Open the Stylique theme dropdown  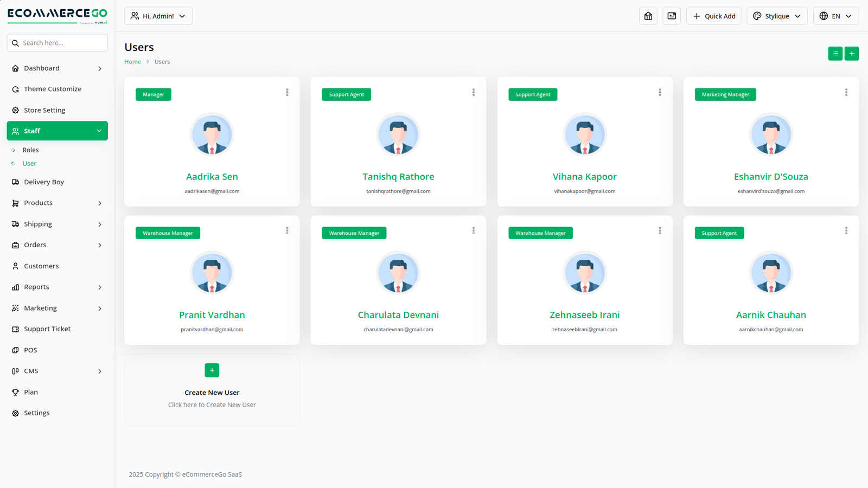click(x=776, y=16)
